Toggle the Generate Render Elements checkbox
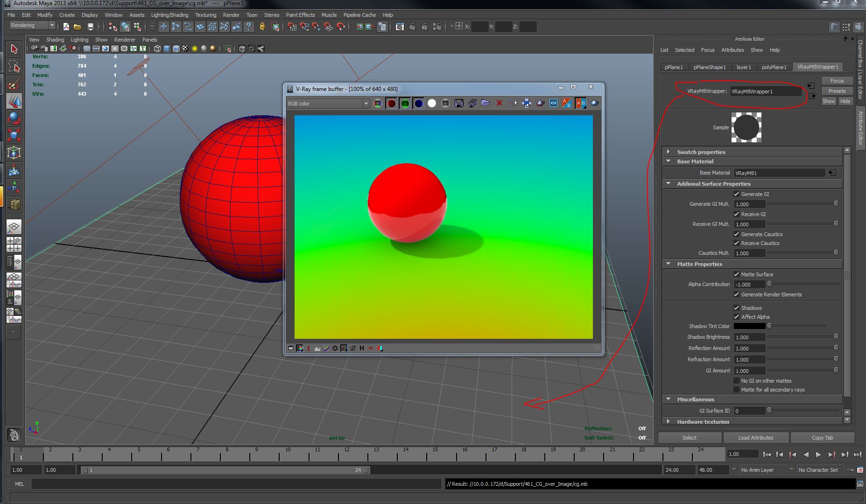This screenshot has height=504, width=866. pos(736,294)
